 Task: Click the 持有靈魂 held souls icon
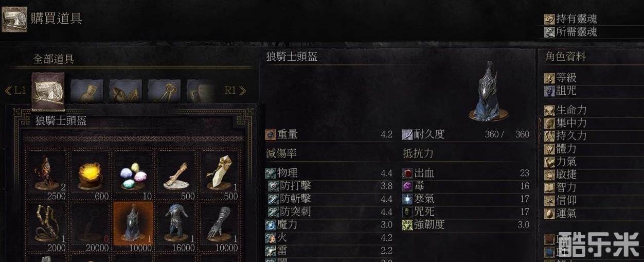click(x=549, y=19)
